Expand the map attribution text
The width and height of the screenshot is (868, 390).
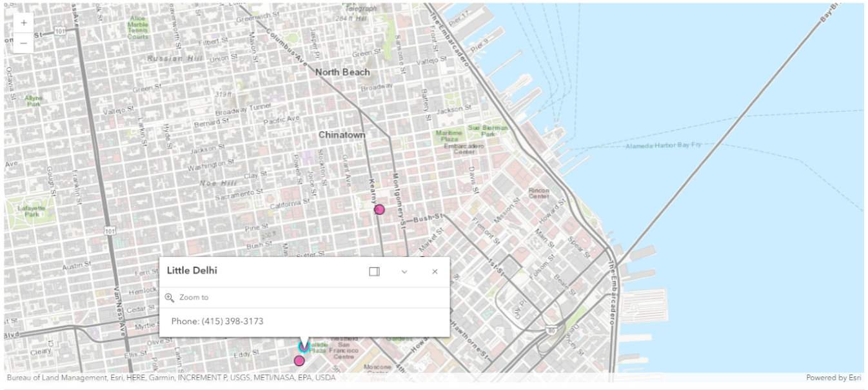pyautogui.click(x=171, y=378)
